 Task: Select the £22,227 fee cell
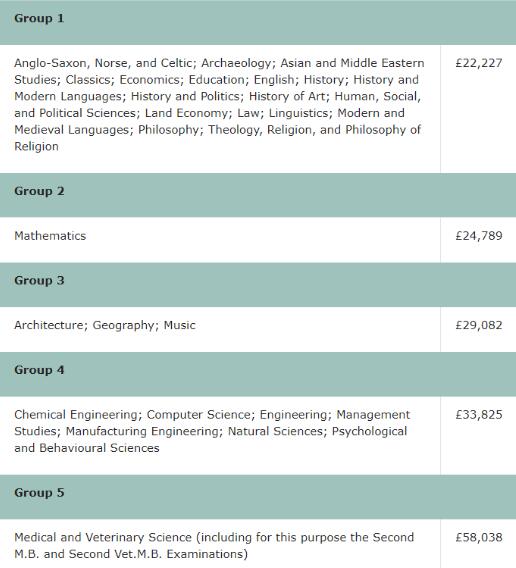click(x=478, y=109)
